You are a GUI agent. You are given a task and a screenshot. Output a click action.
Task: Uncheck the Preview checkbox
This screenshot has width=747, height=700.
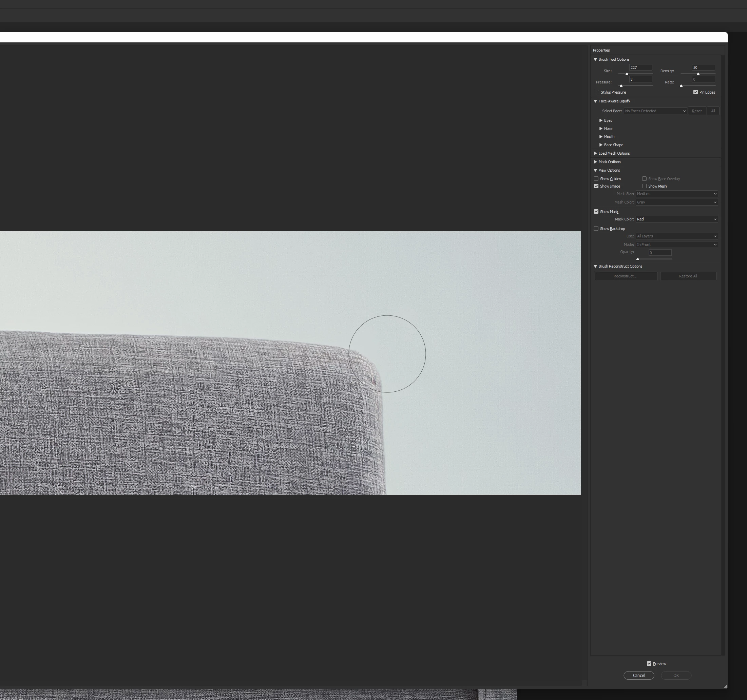649,664
